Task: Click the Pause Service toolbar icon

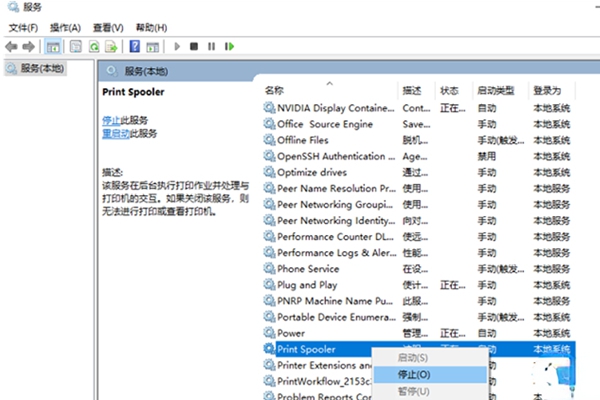Action: (211, 46)
